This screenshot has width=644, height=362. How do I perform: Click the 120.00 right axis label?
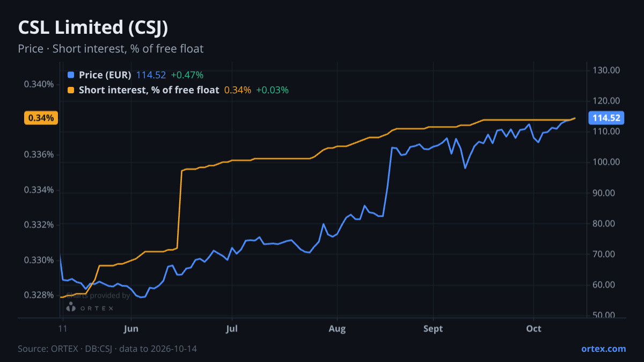point(606,101)
